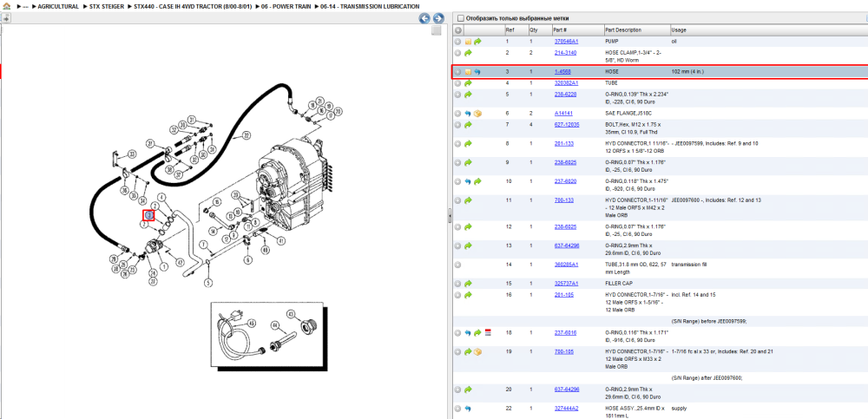Image resolution: width=868 pixels, height=419 pixels.
Task: Open part number 360285A1 link
Action: pyautogui.click(x=566, y=265)
